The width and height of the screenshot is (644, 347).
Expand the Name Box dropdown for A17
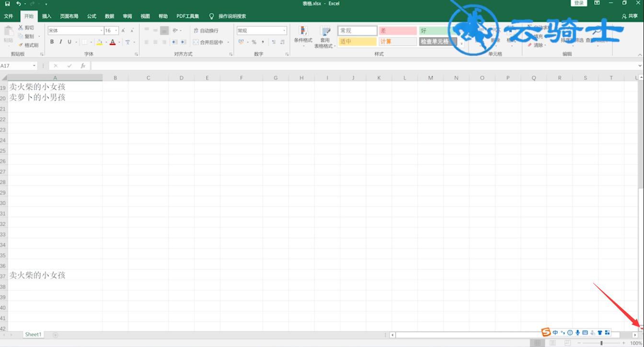[x=34, y=66]
